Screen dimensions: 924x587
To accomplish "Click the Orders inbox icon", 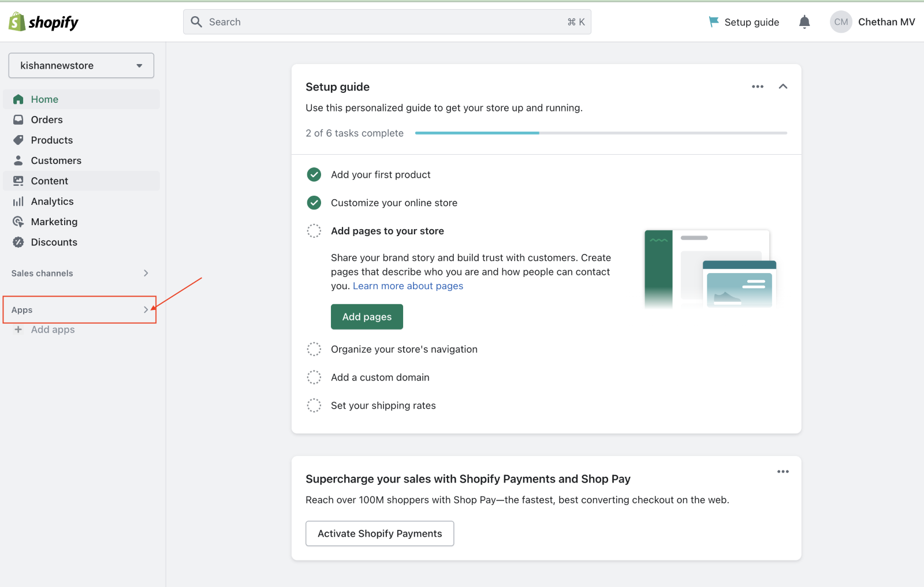I will [18, 119].
